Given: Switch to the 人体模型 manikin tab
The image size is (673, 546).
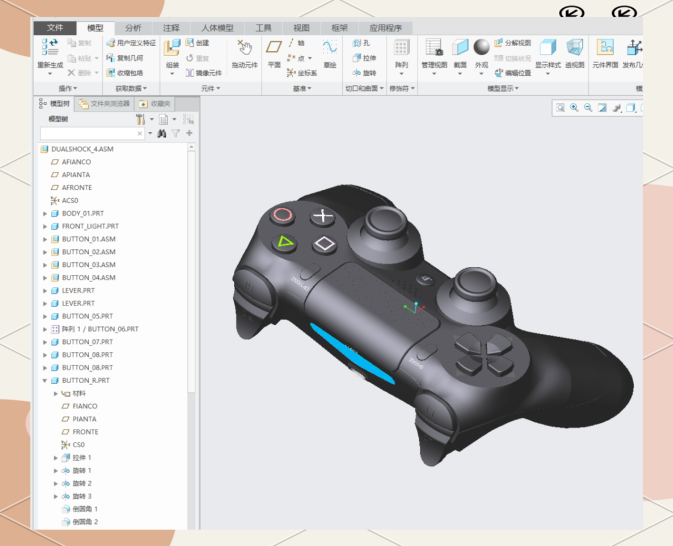Looking at the screenshot, I should click(217, 28).
